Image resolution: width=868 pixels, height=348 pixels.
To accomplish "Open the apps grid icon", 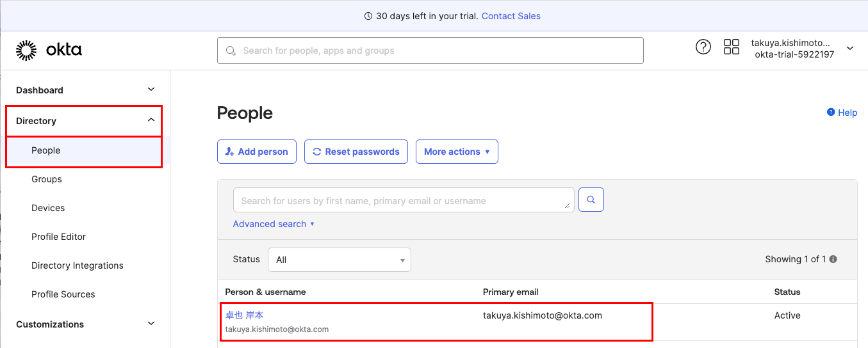I will [731, 47].
